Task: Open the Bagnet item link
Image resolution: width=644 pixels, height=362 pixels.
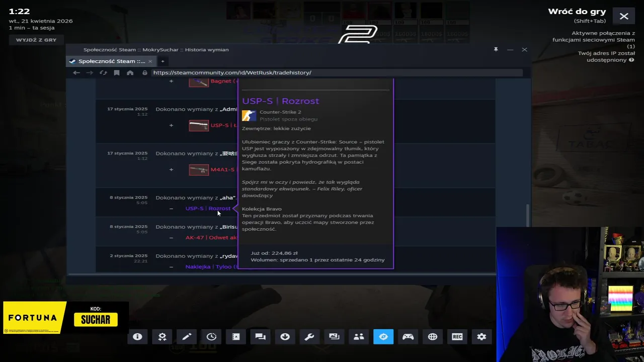Action: [224, 81]
